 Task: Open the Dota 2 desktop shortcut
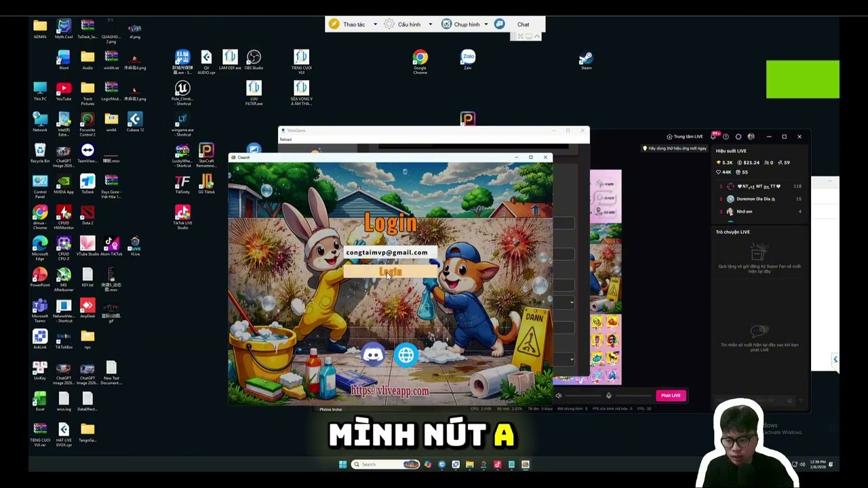click(87, 215)
